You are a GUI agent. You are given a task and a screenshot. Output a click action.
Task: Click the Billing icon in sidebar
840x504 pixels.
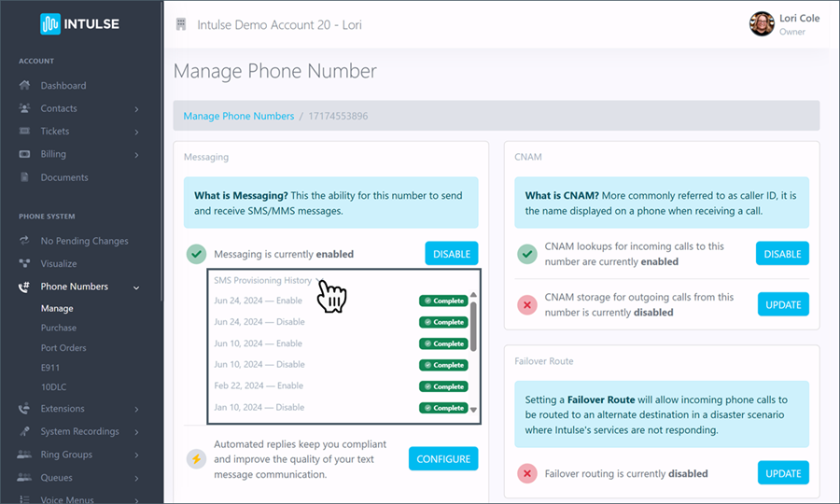click(x=24, y=154)
